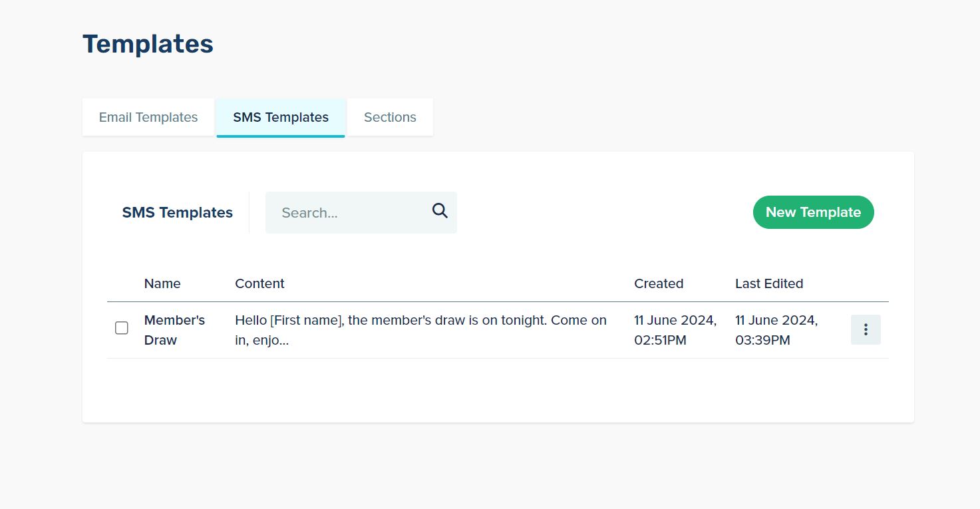The width and height of the screenshot is (980, 509).
Task: Select the SMS Templates tab
Action: 280,117
